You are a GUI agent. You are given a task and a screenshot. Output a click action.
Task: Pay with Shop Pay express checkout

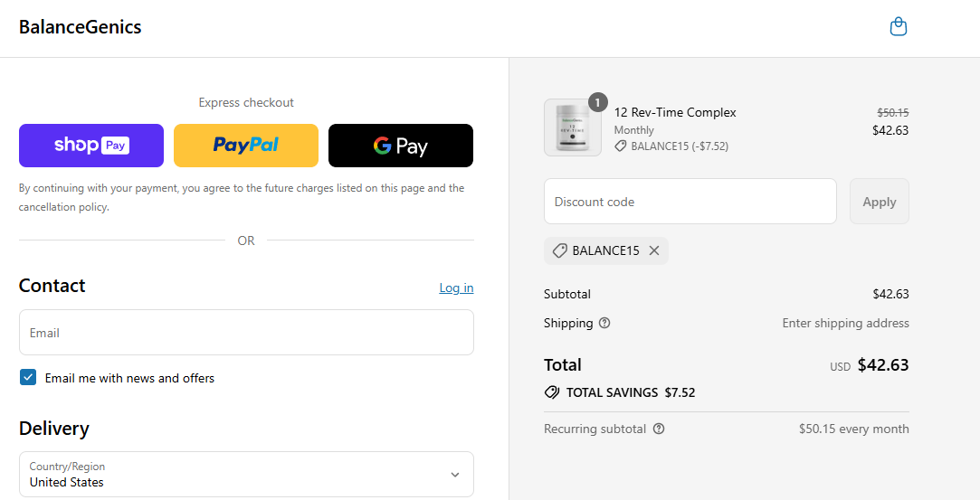(x=91, y=146)
